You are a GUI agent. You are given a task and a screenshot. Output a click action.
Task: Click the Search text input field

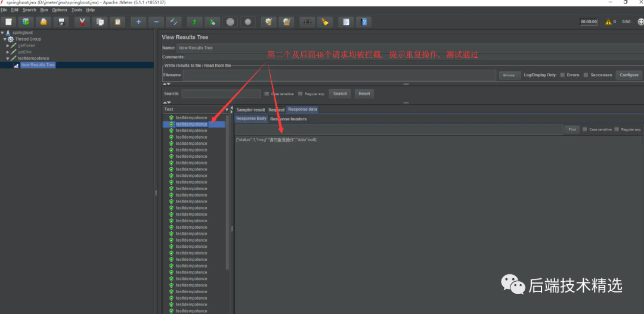[x=221, y=94]
